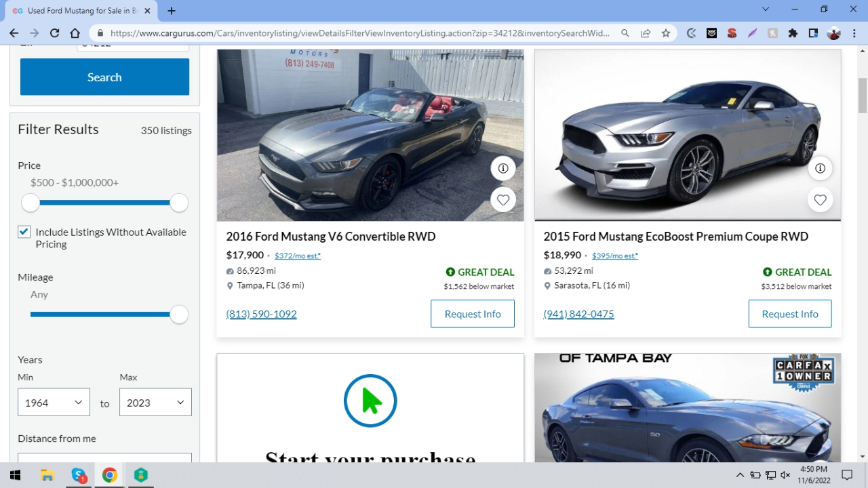
Task: Open browser home page
Action: point(75,33)
